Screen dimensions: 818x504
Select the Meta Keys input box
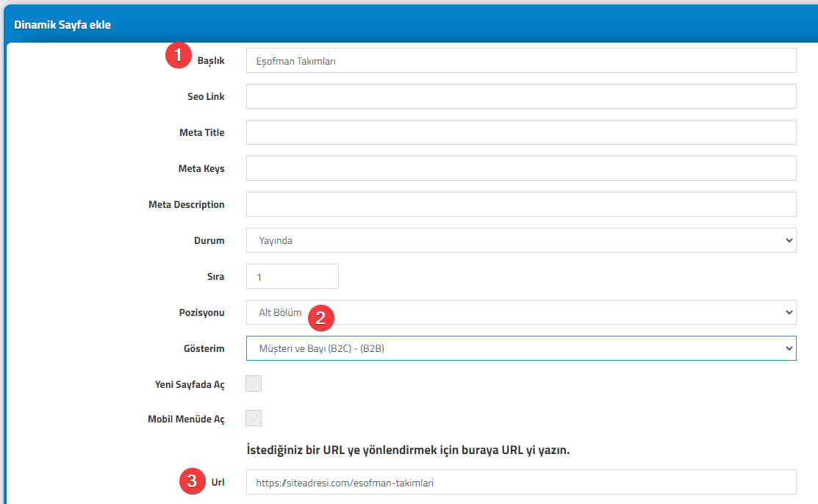[x=521, y=168]
